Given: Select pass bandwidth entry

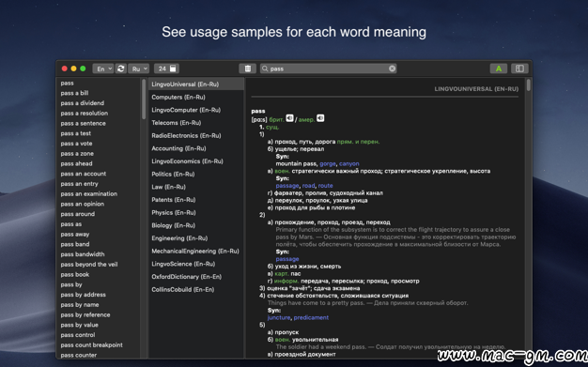Looking at the screenshot, I should tap(83, 254).
